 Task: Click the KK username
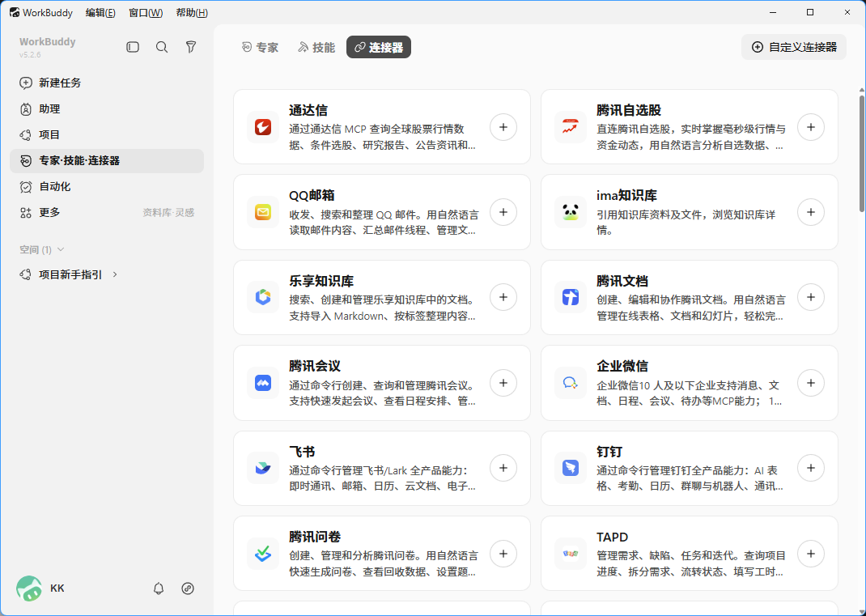coord(57,588)
